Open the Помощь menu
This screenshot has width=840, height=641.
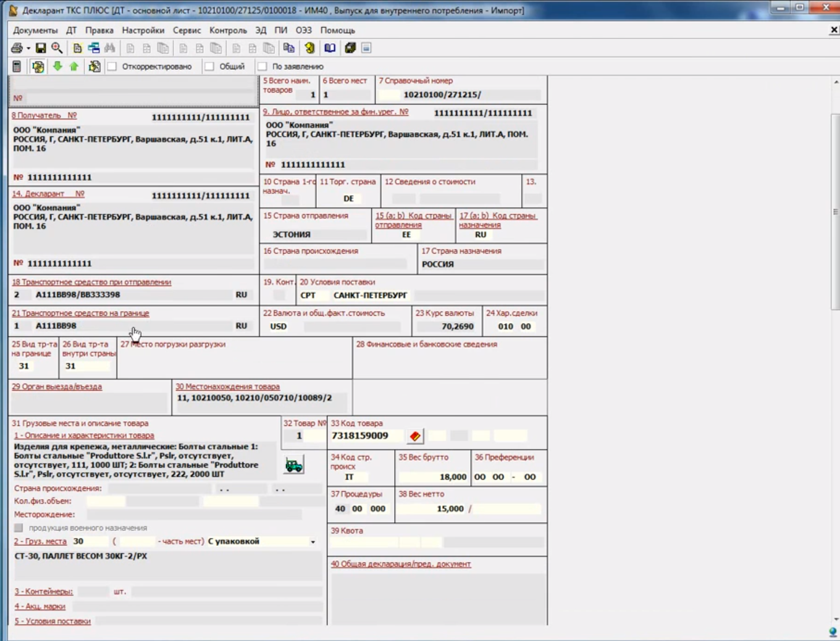pyautogui.click(x=338, y=30)
